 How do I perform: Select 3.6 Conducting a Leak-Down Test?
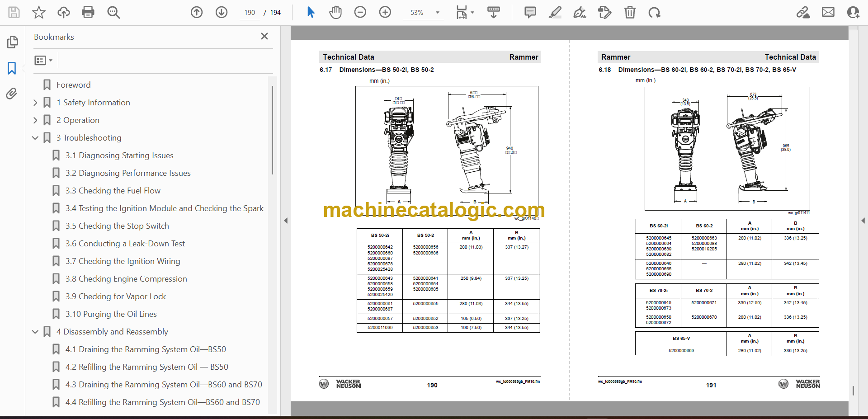coord(125,244)
